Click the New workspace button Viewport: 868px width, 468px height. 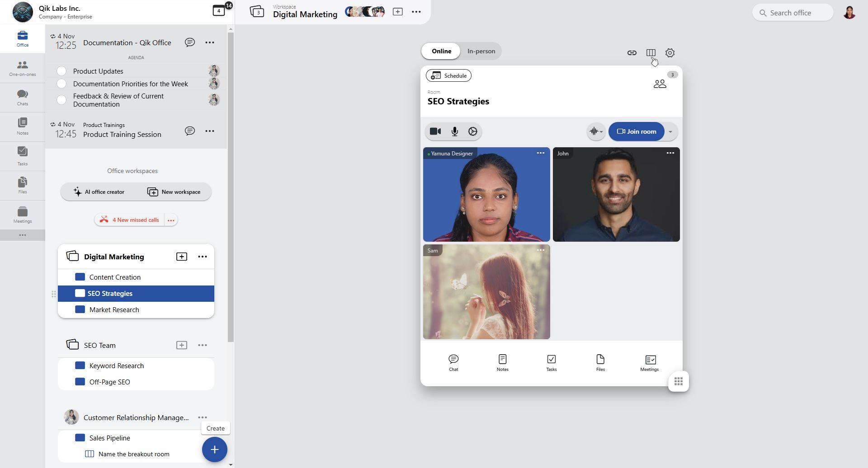point(174,192)
